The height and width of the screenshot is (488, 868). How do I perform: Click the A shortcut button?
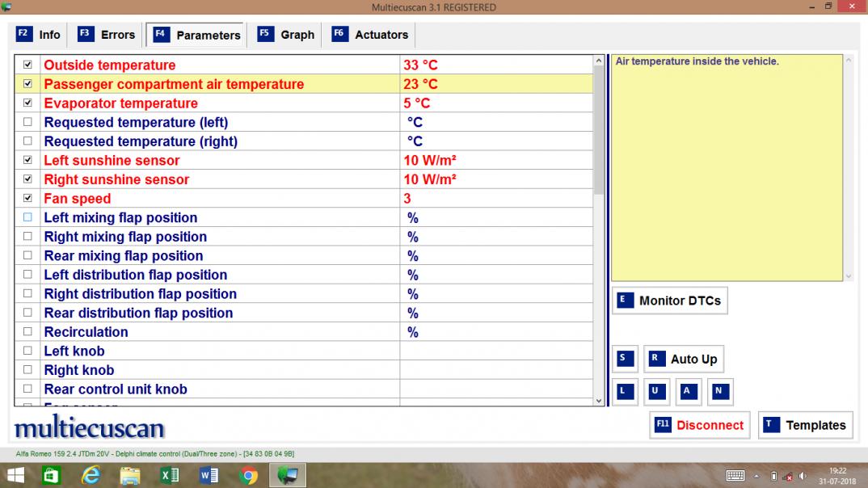[688, 392]
